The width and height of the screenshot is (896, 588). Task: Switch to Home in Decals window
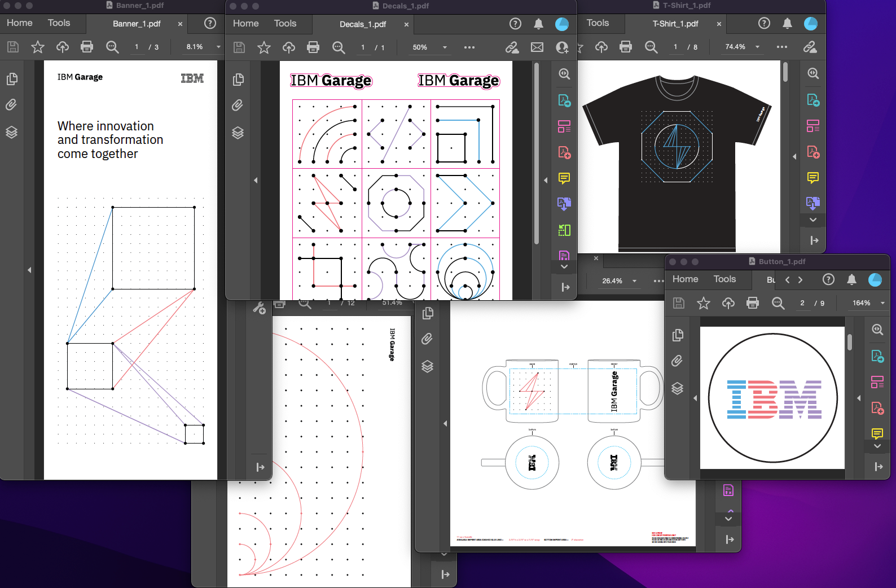coord(246,24)
